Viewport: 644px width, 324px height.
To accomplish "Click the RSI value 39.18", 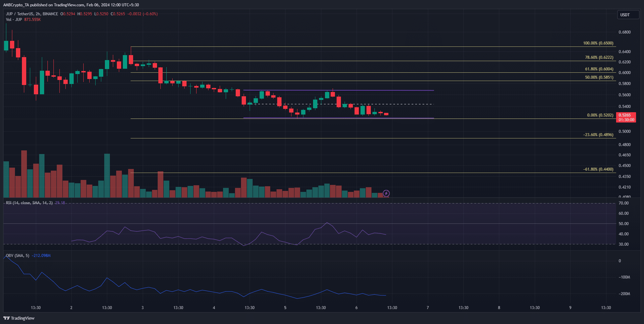I will [60, 202].
